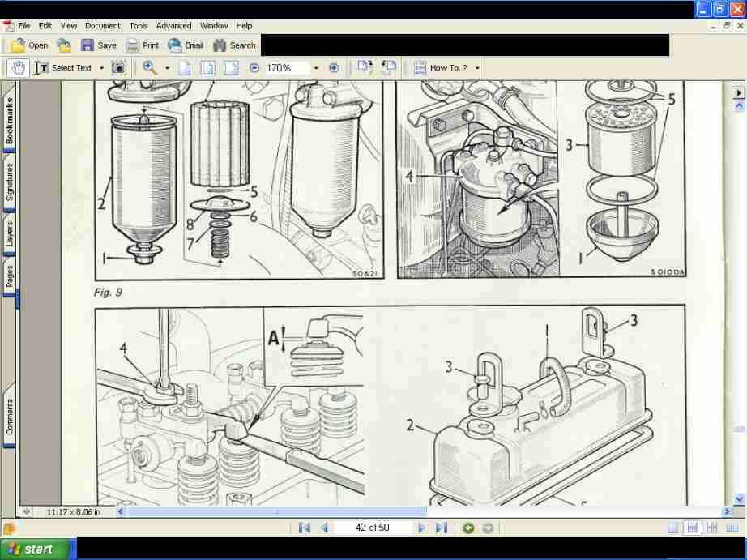747x560 pixels.
Task: Activate the Hand tool
Action: 18,68
